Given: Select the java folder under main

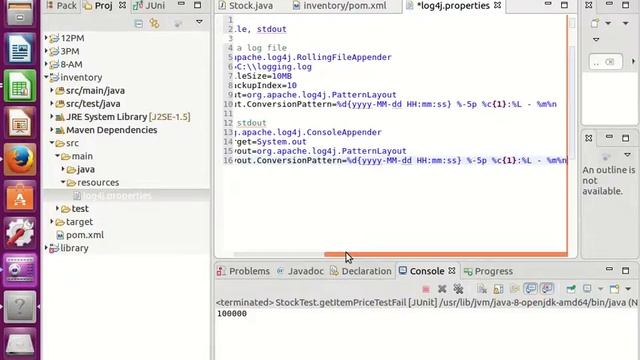Looking at the screenshot, I should coord(86,169).
